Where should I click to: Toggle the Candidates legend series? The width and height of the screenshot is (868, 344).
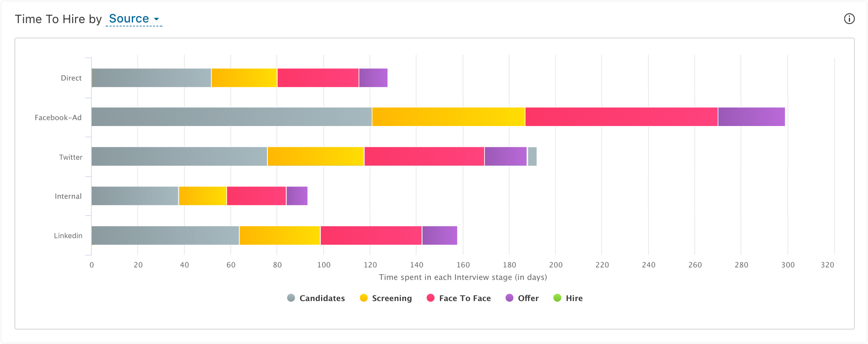pos(316,298)
